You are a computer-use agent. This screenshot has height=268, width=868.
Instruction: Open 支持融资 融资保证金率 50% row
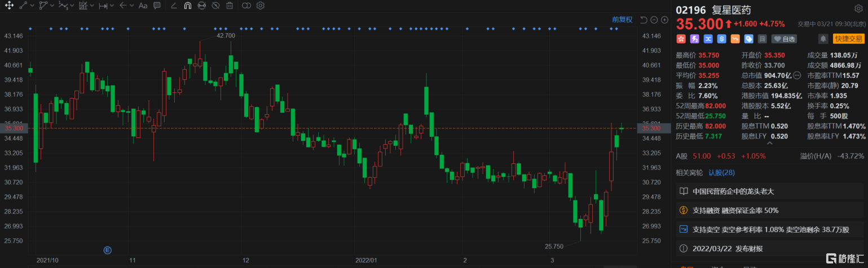[x=770, y=211]
